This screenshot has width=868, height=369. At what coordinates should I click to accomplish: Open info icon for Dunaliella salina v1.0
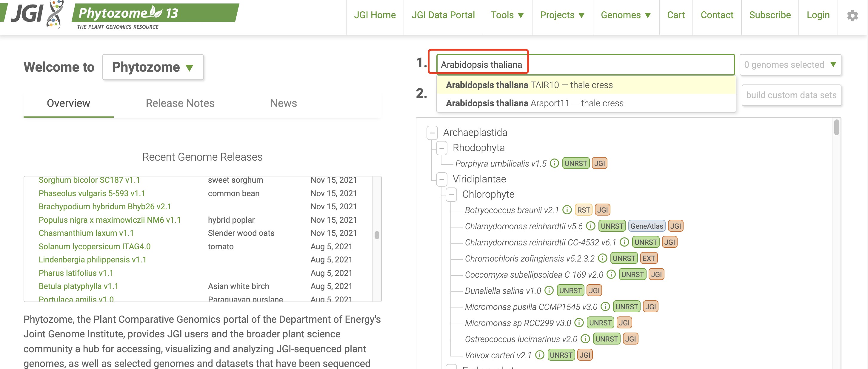[549, 290]
